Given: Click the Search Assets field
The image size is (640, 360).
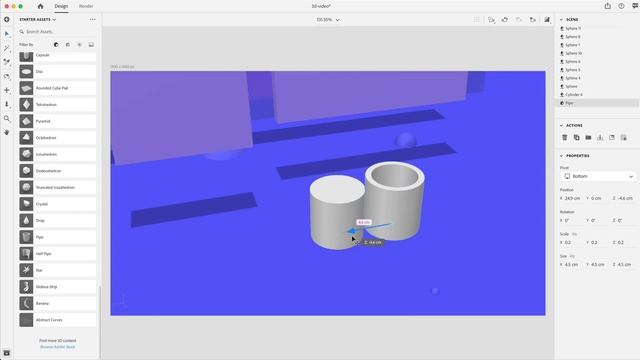Looking at the screenshot, I should tap(57, 31).
